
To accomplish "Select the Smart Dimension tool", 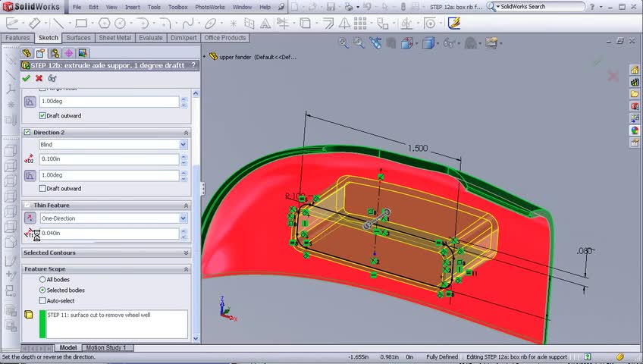I will [x=35, y=24].
